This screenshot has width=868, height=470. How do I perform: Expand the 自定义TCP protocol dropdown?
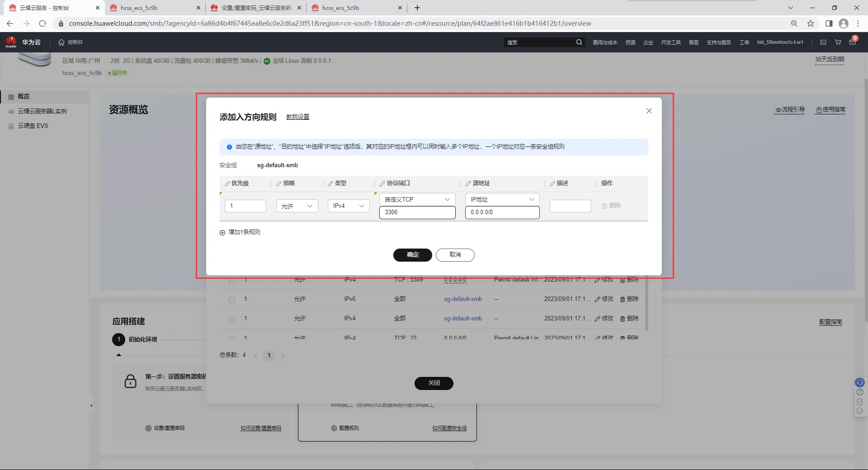[417, 199]
